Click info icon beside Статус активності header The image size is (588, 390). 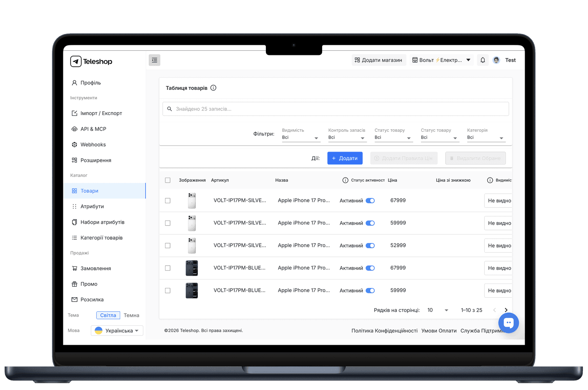tap(345, 180)
